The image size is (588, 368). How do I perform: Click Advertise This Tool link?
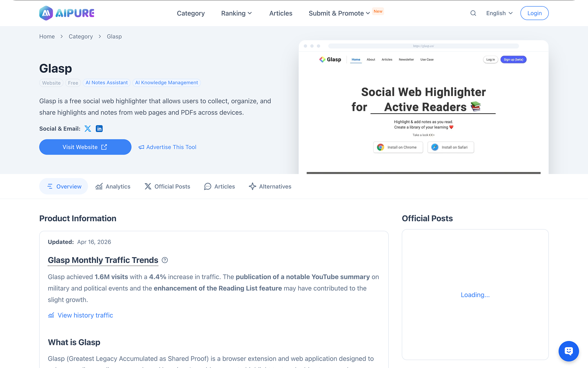167,147
